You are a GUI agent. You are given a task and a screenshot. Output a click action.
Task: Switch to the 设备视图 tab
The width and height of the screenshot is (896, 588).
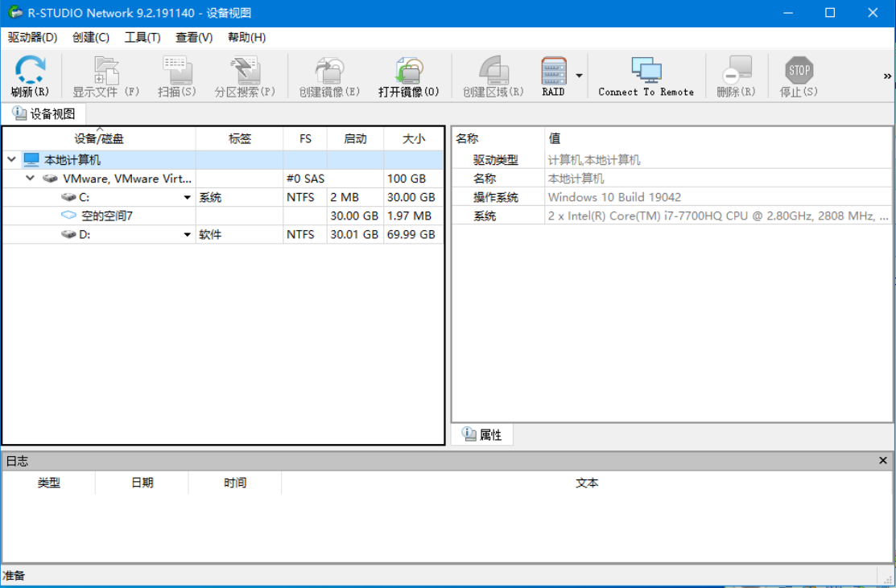(x=44, y=113)
